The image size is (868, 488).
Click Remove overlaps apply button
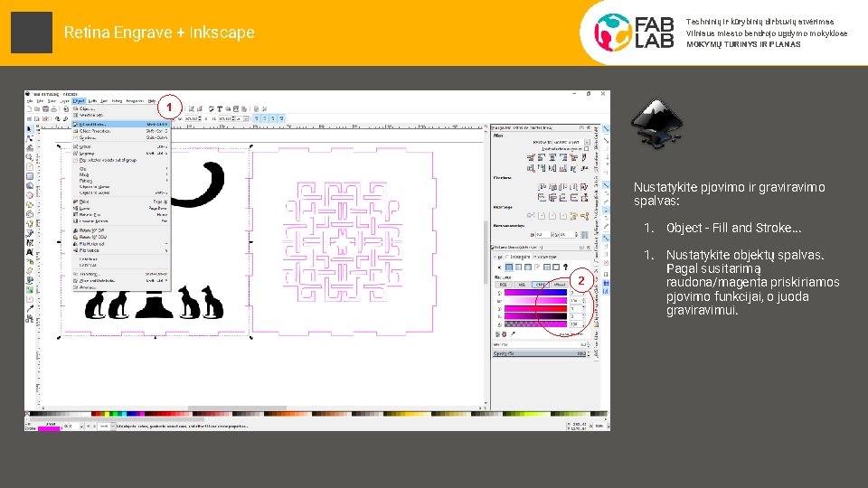pos(584,235)
